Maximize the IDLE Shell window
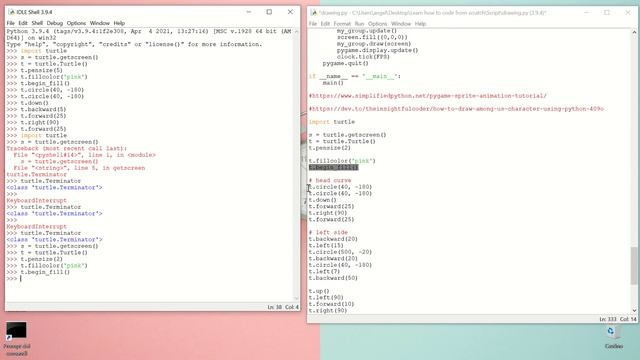The height and width of the screenshot is (360, 640). coord(269,12)
